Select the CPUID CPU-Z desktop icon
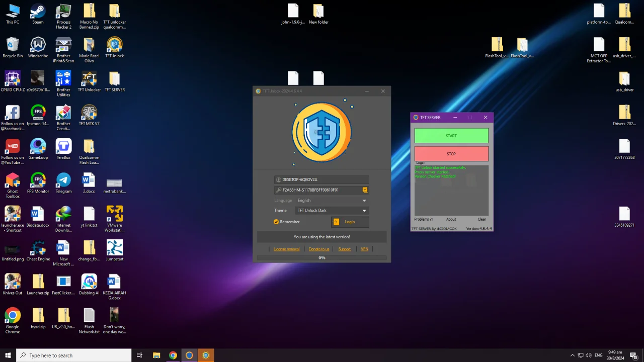 (13, 81)
